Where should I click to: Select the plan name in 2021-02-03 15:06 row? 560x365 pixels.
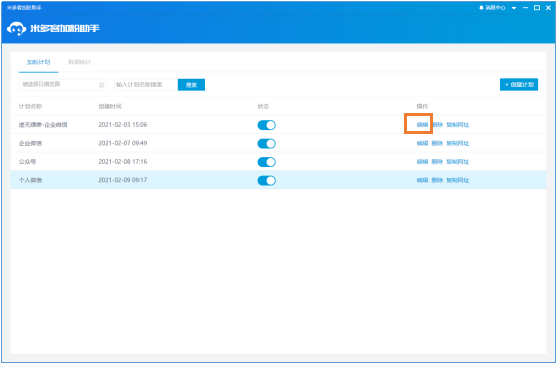pos(43,125)
